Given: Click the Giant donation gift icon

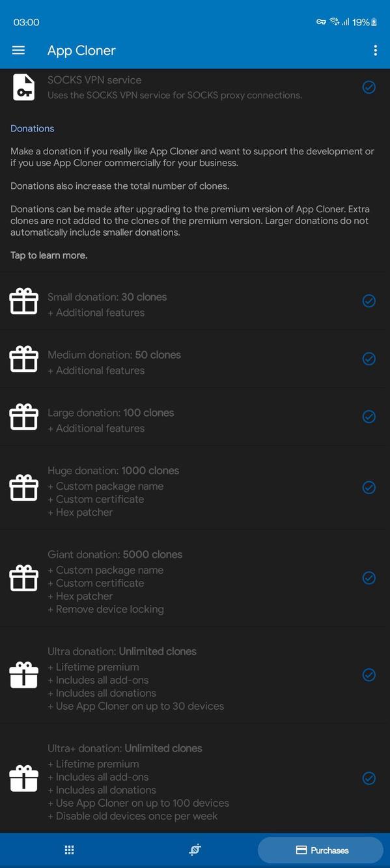Looking at the screenshot, I should point(23,578).
